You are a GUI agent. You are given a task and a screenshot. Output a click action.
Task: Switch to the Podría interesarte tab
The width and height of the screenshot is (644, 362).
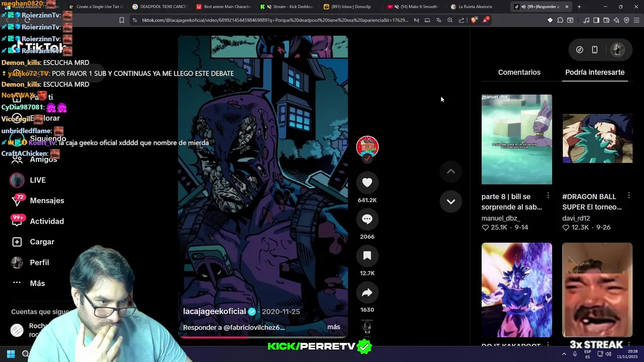(595, 72)
